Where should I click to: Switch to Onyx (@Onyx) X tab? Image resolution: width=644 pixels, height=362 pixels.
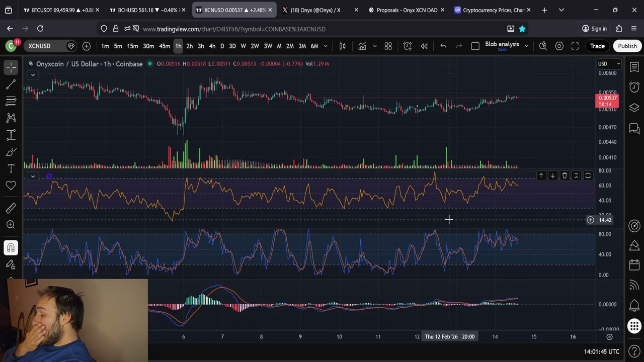(320, 10)
